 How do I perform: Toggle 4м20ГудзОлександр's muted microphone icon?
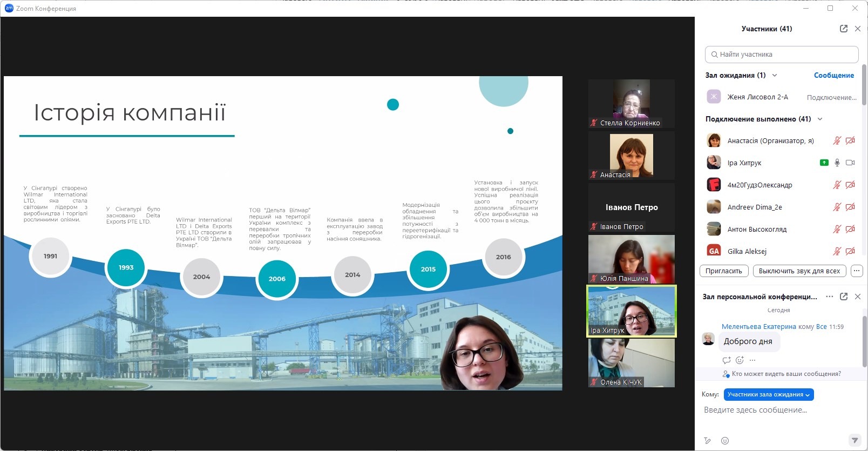tap(837, 185)
